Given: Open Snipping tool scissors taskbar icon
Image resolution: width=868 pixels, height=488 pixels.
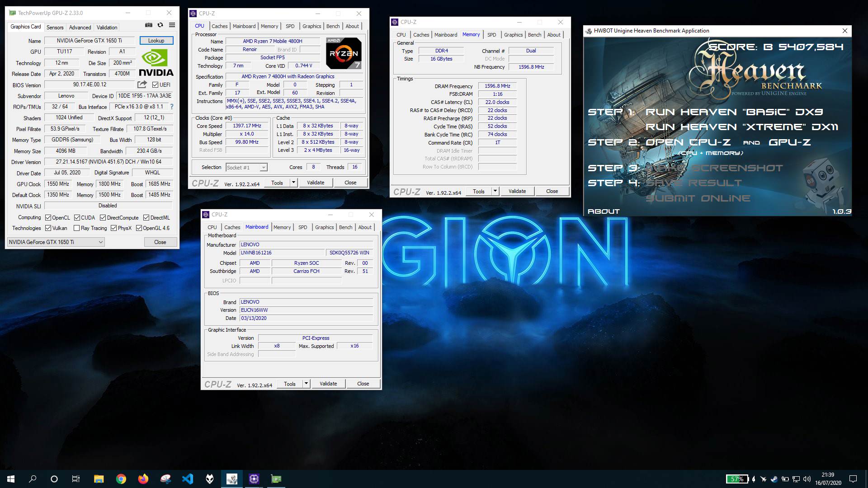Looking at the screenshot, I should click(x=165, y=479).
